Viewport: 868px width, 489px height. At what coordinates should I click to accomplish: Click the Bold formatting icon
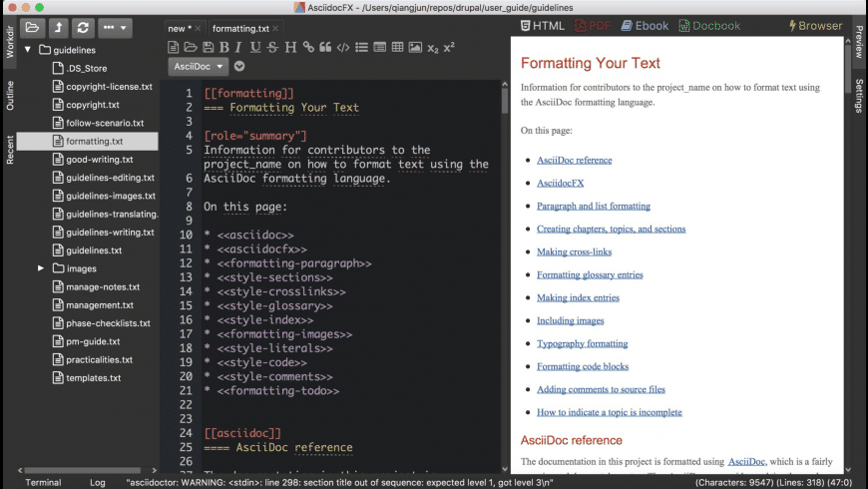tap(223, 47)
